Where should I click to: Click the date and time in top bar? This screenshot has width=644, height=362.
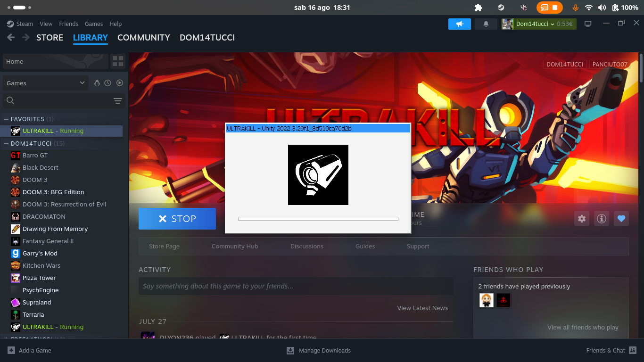(322, 8)
